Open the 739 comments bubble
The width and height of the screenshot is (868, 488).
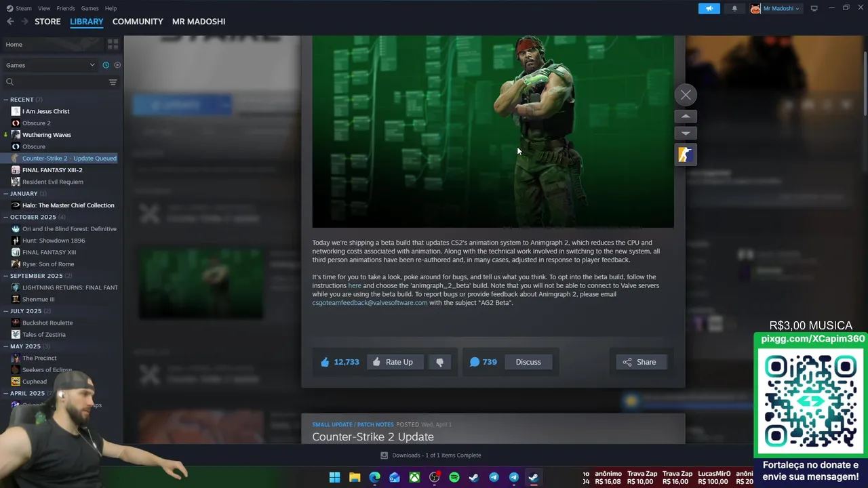pyautogui.click(x=484, y=362)
